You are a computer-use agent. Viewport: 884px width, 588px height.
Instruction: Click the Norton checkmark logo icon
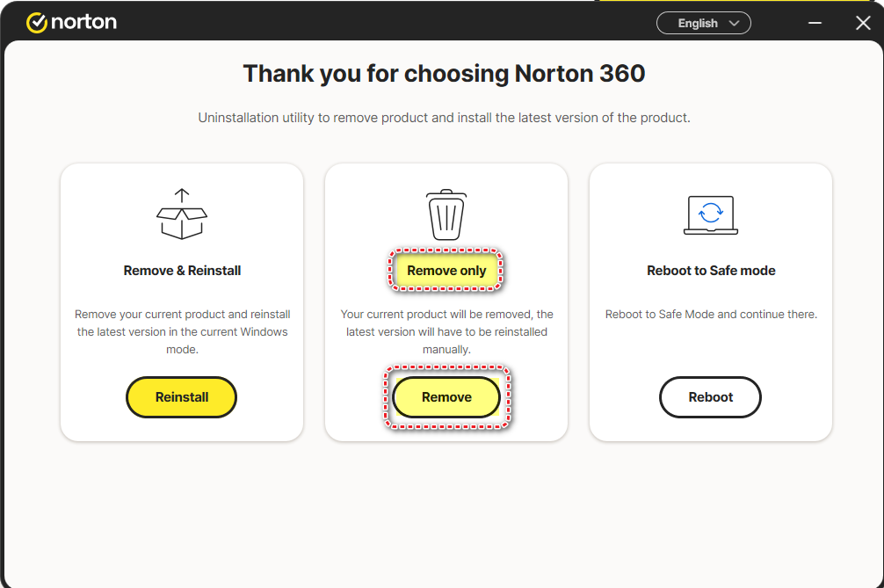coord(37,23)
